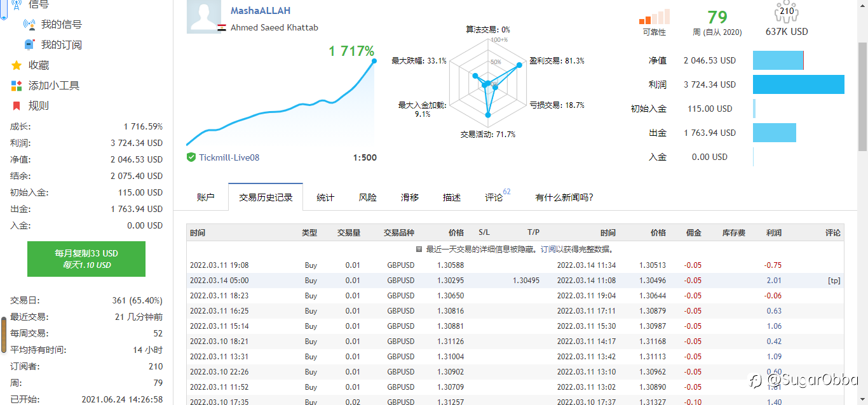Sort by the 类型 column header
The width and height of the screenshot is (868, 405).
tap(309, 233)
